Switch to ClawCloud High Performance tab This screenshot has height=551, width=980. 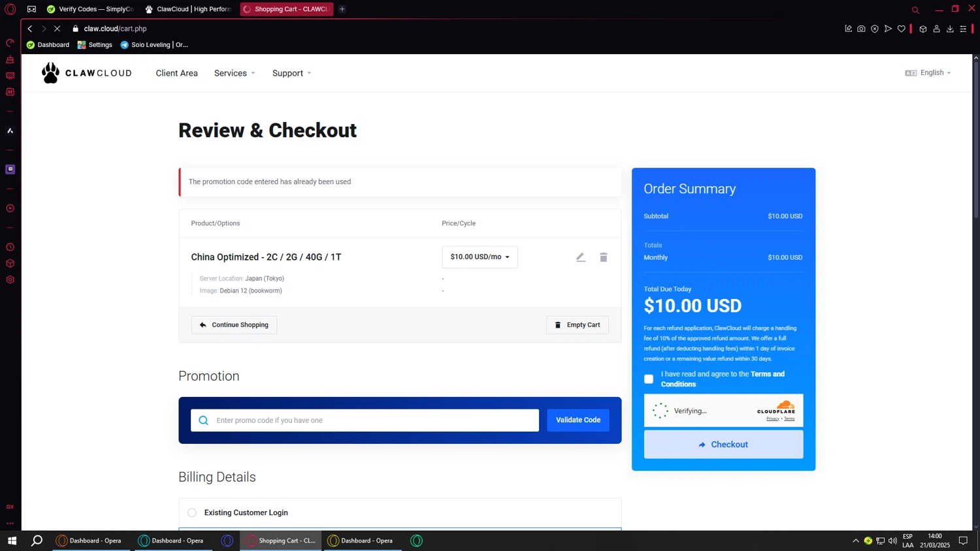(x=188, y=9)
